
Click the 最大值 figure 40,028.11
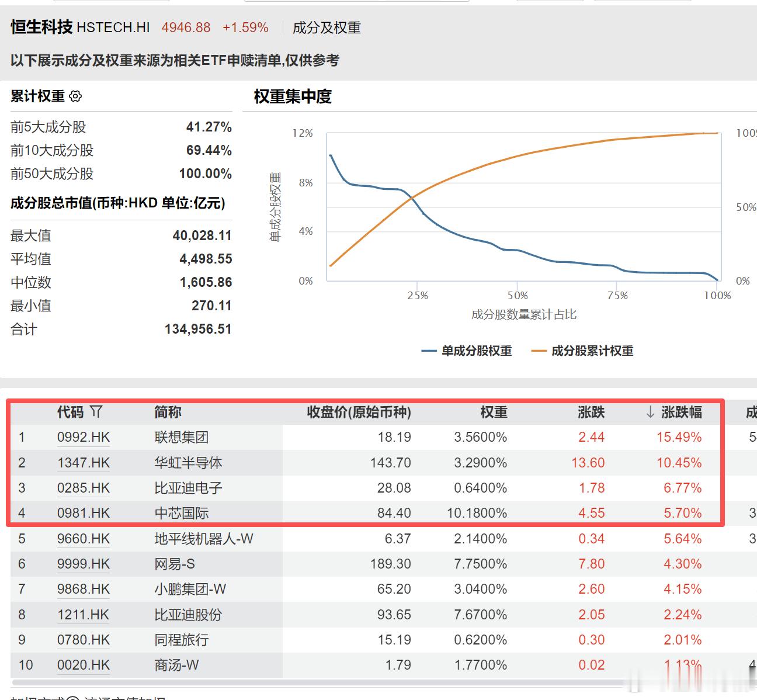click(202, 235)
